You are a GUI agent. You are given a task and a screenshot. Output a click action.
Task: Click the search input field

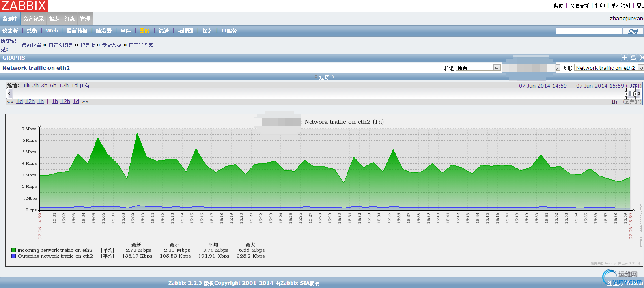[588, 31]
